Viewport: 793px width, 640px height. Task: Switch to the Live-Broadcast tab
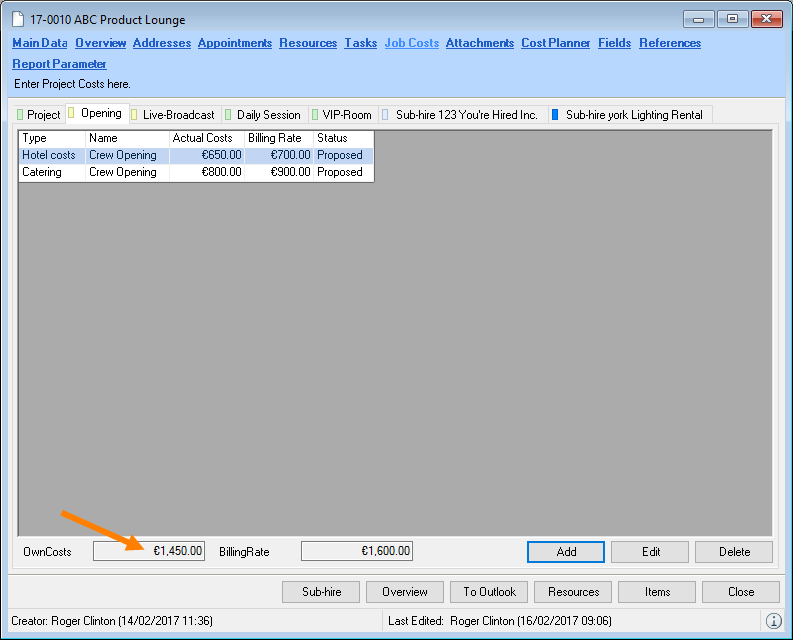(176, 115)
